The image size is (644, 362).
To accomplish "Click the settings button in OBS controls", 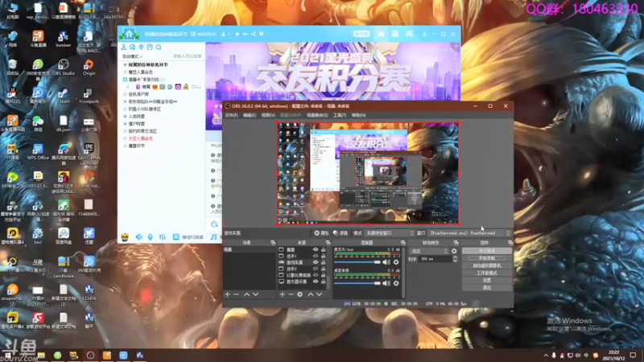I will pyautogui.click(x=487, y=280).
